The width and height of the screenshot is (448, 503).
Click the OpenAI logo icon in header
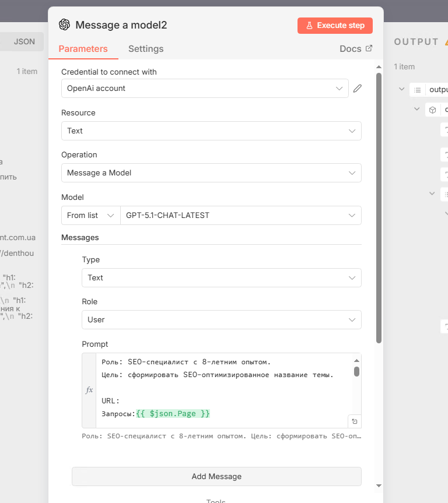(64, 24)
